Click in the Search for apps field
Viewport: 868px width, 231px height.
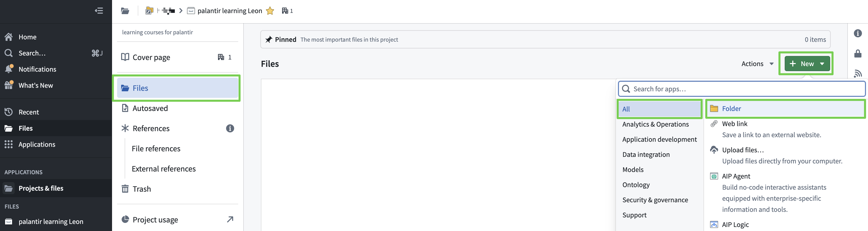click(741, 89)
